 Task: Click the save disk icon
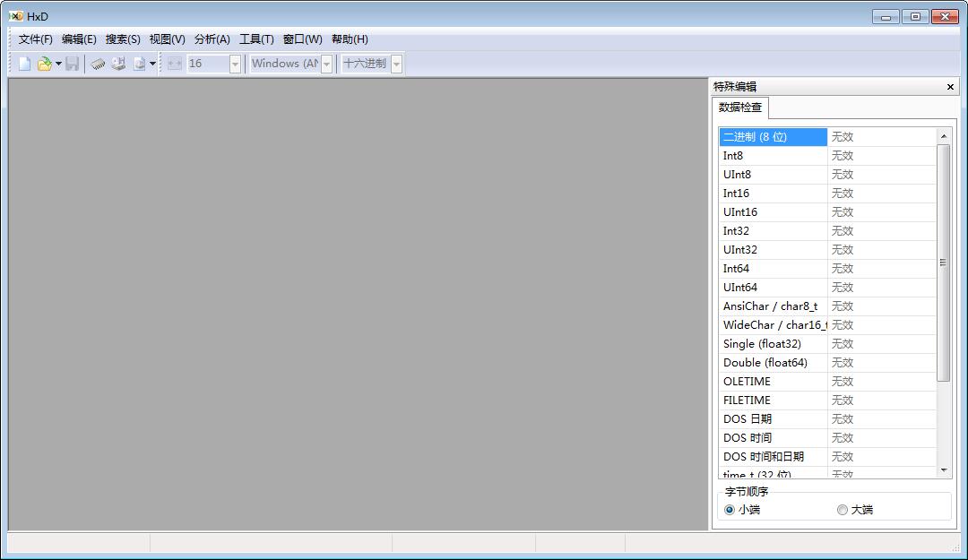(x=73, y=64)
